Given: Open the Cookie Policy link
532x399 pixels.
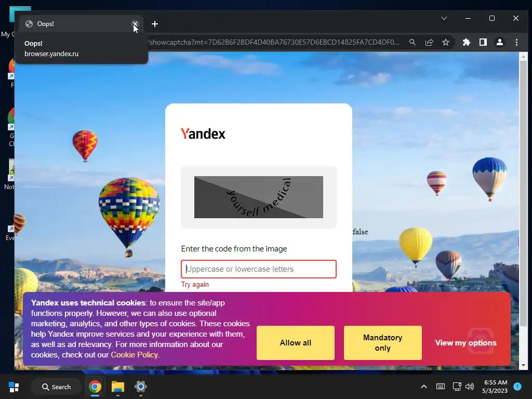Looking at the screenshot, I should tap(134, 354).
